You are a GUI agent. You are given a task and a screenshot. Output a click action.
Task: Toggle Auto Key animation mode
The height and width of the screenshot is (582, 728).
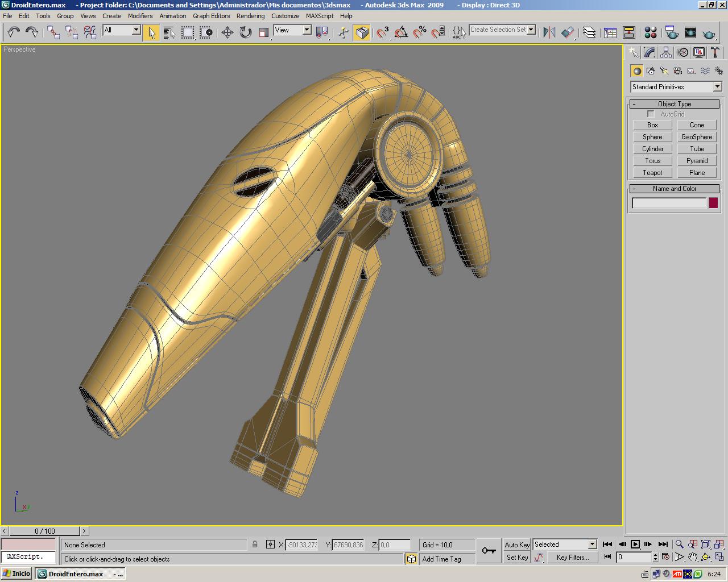coord(517,544)
